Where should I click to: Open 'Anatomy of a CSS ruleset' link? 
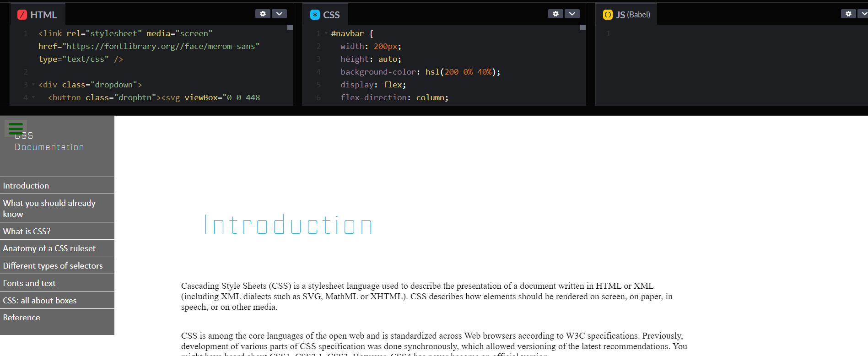point(57,248)
